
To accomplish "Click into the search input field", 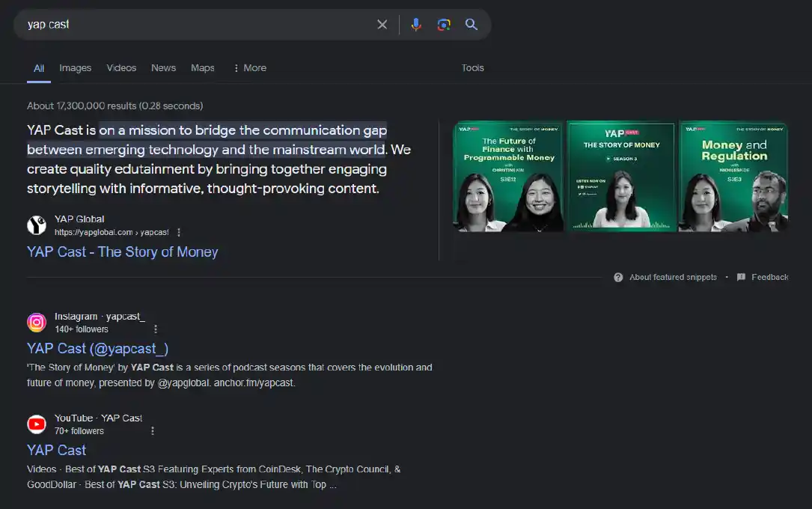I will [195, 25].
